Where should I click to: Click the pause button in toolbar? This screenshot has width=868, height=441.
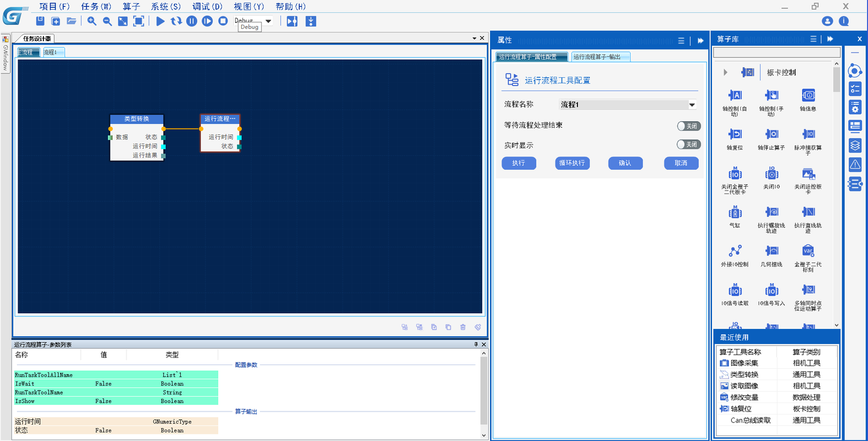click(192, 21)
